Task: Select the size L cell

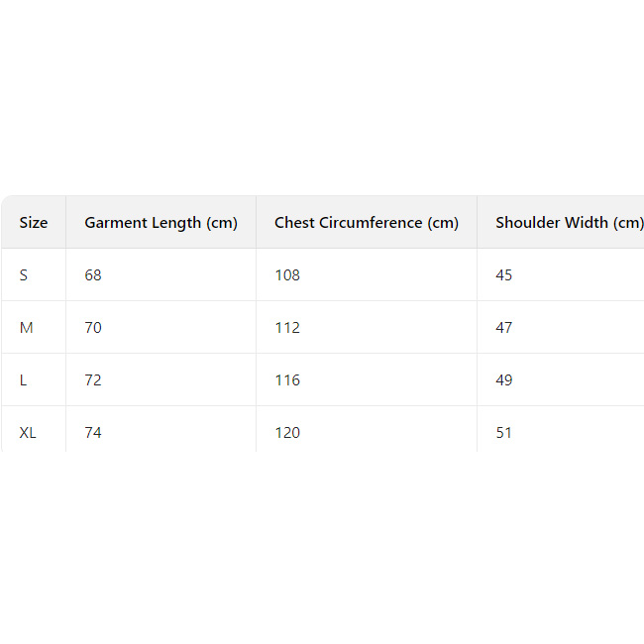Action: (x=24, y=380)
